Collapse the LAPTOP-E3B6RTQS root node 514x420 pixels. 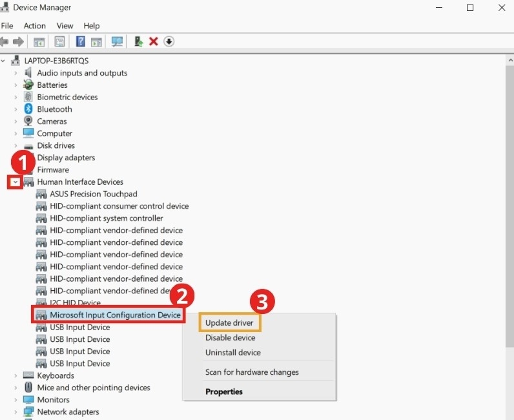[x=3, y=61]
